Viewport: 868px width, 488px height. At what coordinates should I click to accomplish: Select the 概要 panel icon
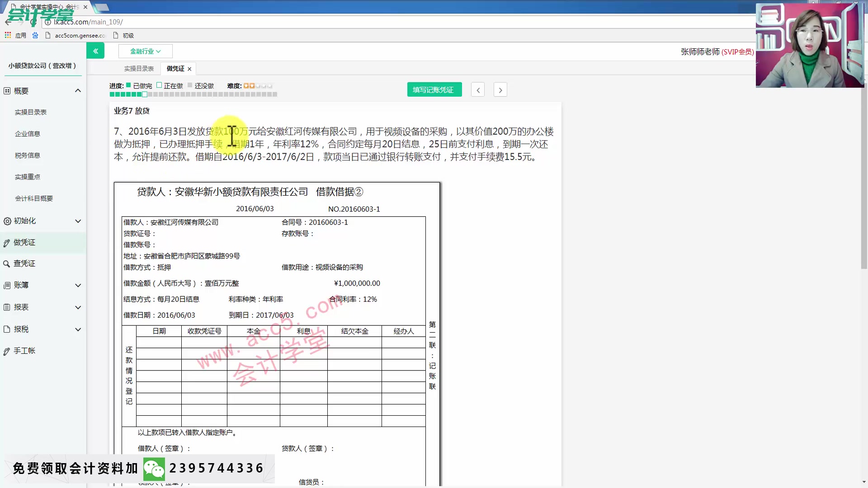tap(6, 91)
